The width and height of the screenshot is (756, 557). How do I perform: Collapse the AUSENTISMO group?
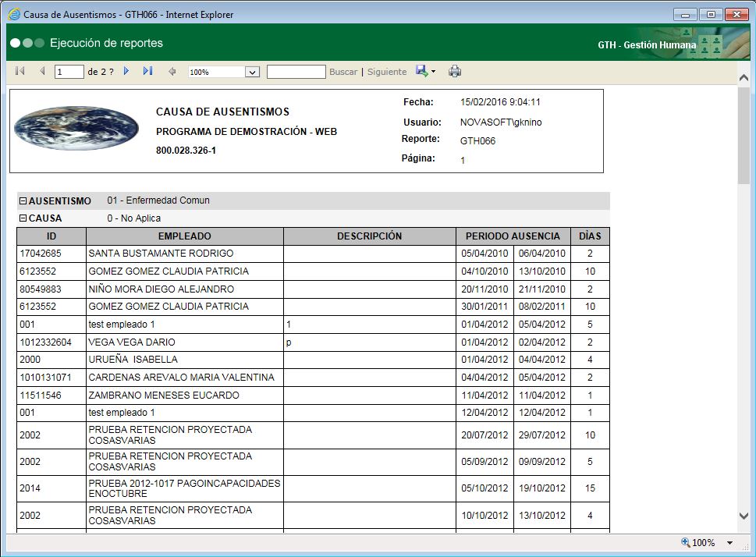pos(23,201)
